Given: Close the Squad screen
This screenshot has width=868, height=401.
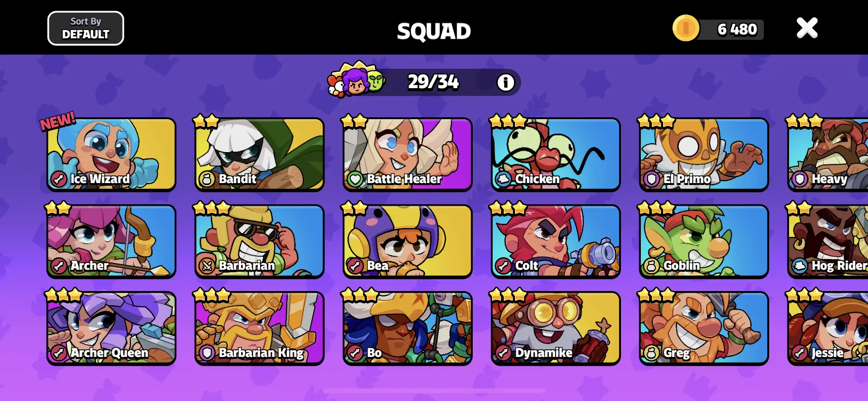Looking at the screenshot, I should tap(807, 28).
